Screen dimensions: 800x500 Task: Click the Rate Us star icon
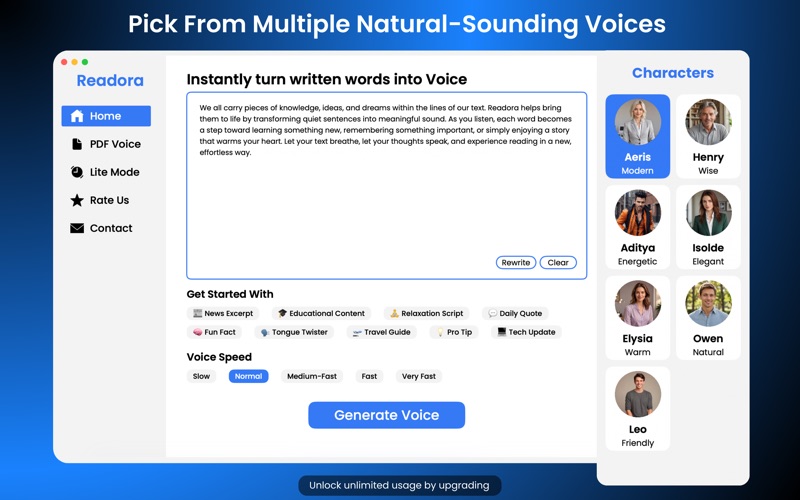point(77,200)
